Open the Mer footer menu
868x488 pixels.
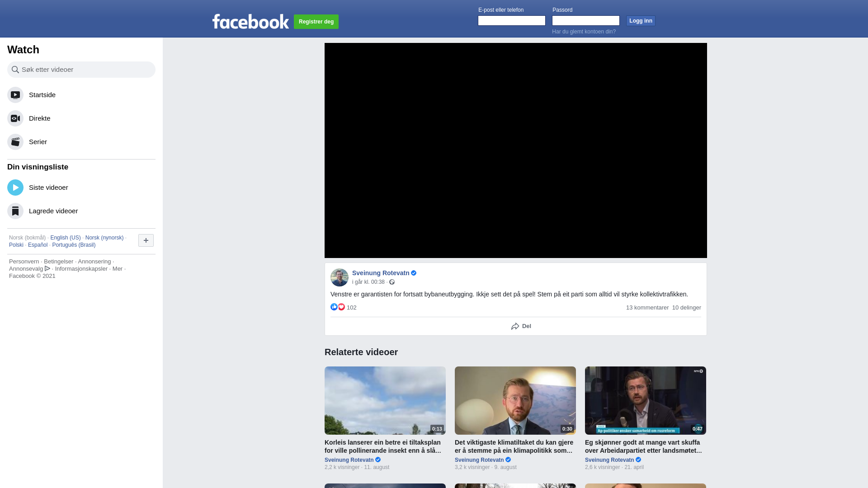tap(118, 268)
